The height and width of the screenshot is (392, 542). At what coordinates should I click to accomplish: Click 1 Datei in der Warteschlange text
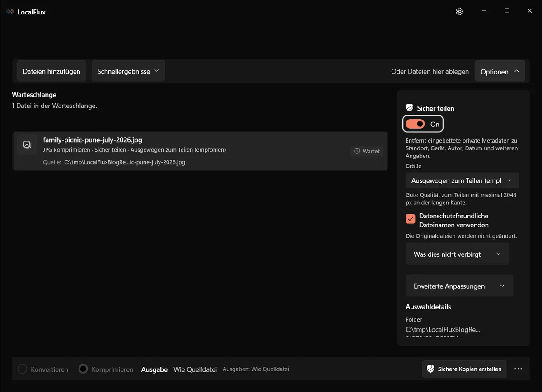point(54,106)
